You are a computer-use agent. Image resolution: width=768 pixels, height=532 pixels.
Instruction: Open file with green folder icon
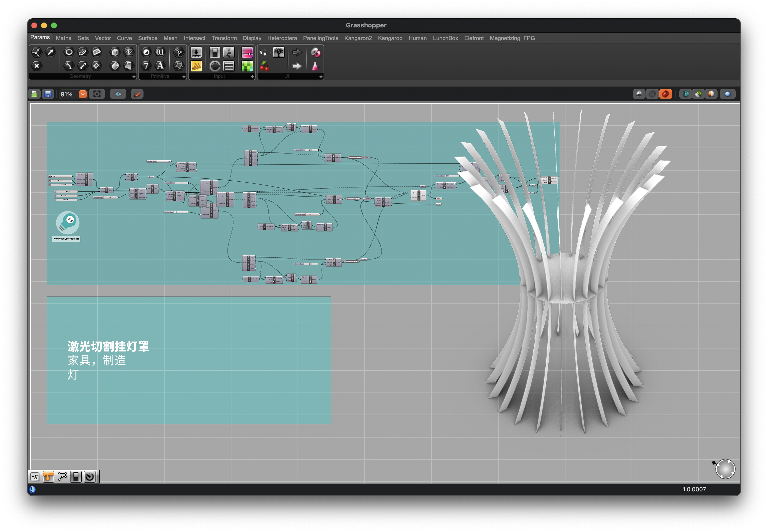pos(34,94)
